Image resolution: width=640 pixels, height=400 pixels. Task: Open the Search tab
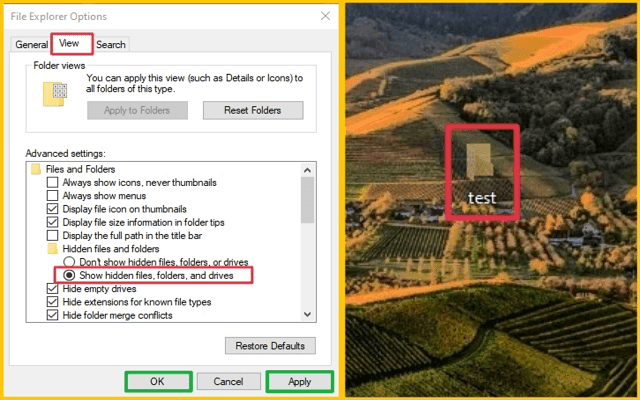[111, 44]
